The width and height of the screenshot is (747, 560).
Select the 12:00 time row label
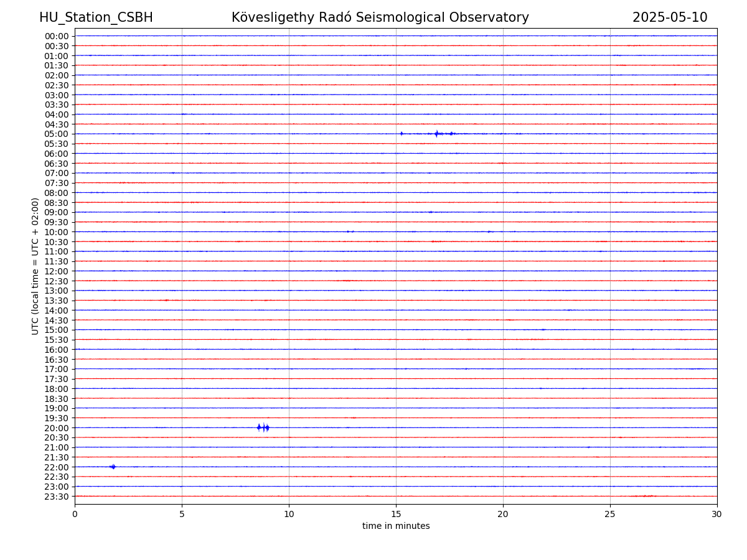click(57, 271)
